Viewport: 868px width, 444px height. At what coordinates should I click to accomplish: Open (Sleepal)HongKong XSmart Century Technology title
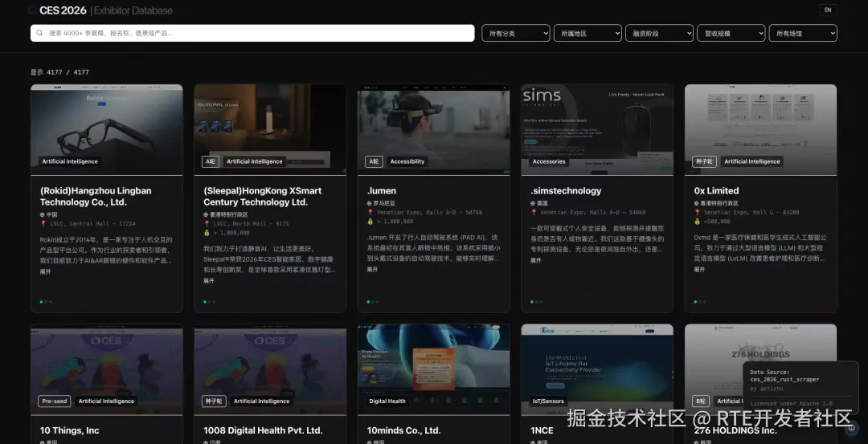(262, 196)
